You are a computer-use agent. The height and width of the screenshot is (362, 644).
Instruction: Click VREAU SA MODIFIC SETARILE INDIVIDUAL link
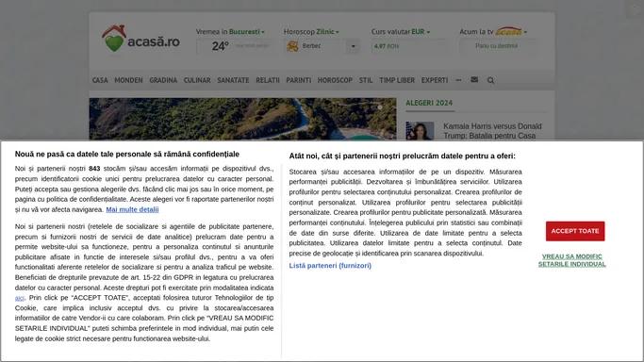click(x=571, y=260)
